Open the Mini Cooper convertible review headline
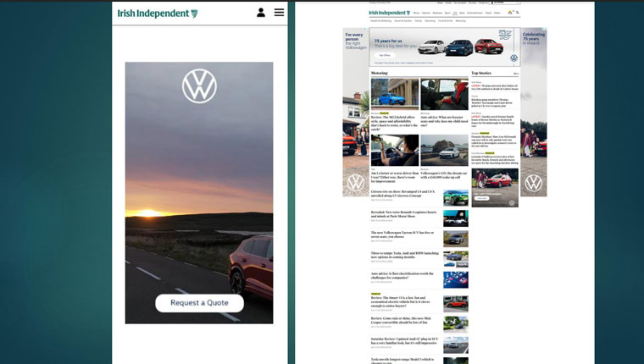 [x=402, y=320]
